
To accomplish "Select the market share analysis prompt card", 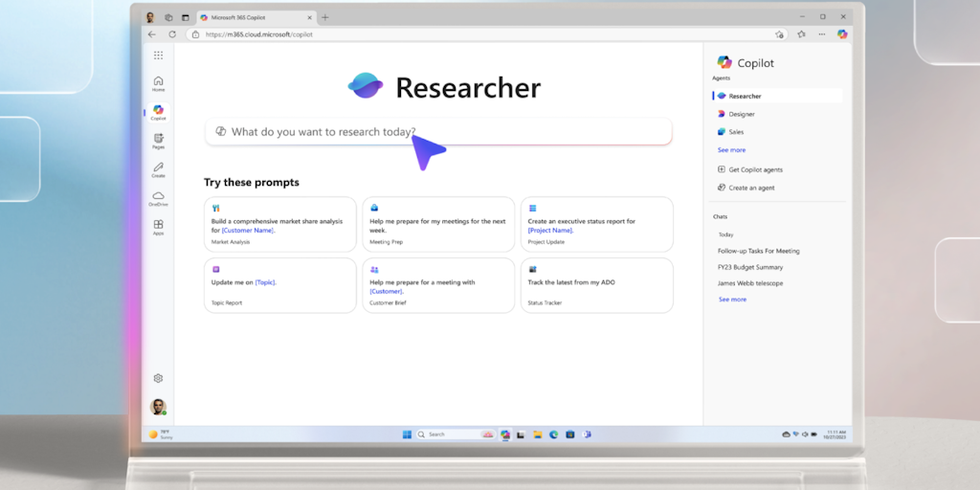I will (280, 224).
